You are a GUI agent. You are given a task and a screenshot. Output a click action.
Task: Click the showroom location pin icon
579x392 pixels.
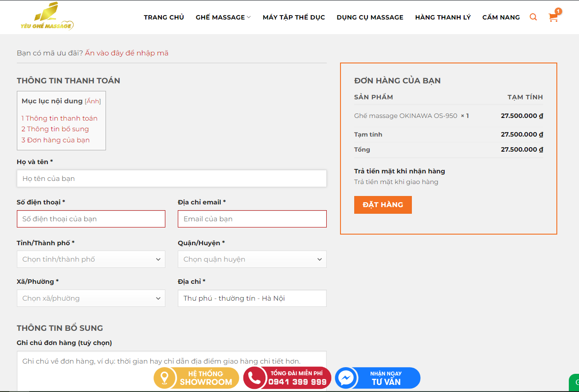coord(164,378)
